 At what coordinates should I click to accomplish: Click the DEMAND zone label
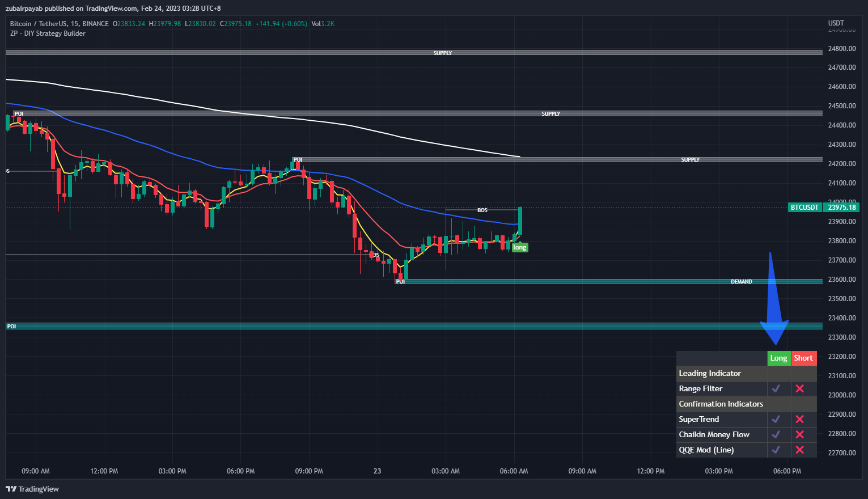coord(742,282)
